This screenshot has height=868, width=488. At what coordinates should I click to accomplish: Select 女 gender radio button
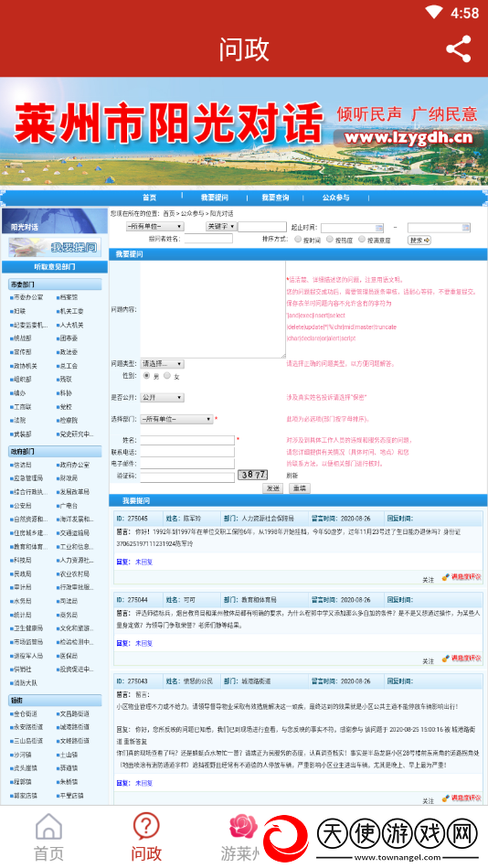[x=167, y=375]
